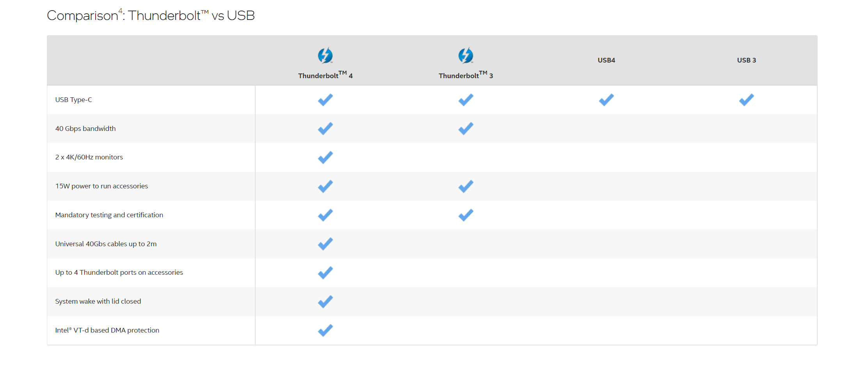This screenshot has height=365, width=868.
Task: Click 'Mandatory testing and certification' label
Action: pyautogui.click(x=109, y=215)
